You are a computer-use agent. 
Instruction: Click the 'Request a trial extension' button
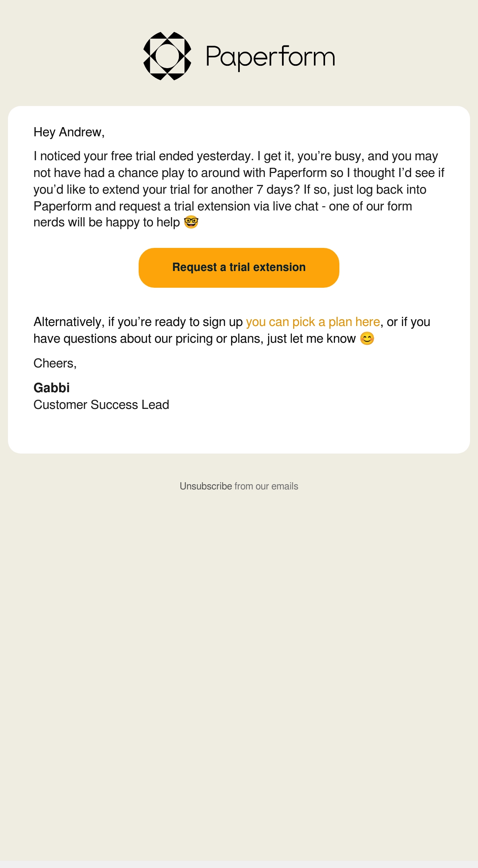(x=239, y=268)
